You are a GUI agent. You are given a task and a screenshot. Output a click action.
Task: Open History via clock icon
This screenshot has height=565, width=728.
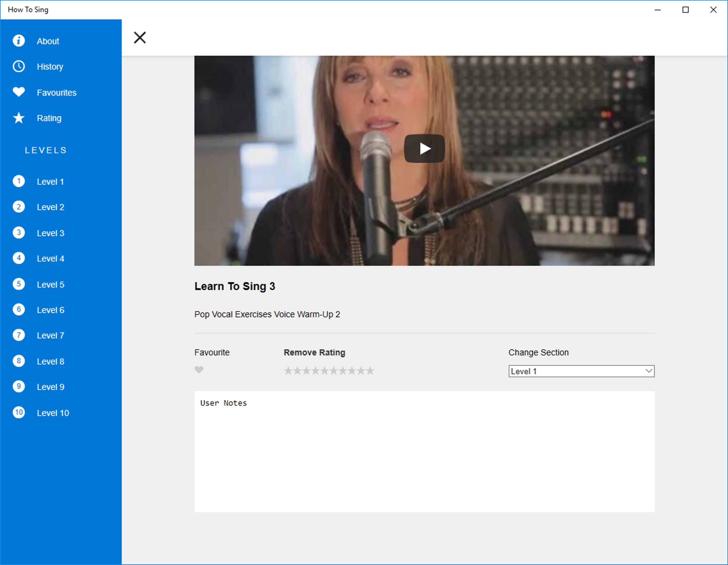coord(19,66)
